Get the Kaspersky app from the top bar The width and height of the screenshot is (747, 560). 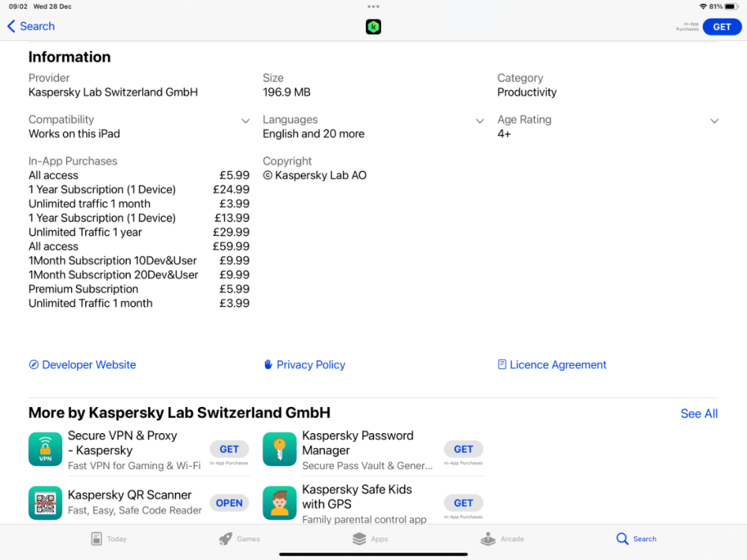(722, 27)
